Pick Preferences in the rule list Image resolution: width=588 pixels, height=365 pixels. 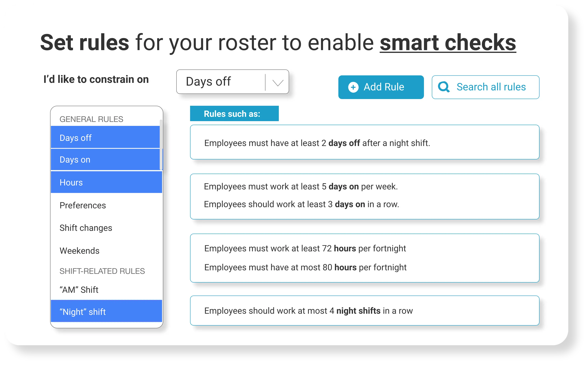[x=106, y=205]
